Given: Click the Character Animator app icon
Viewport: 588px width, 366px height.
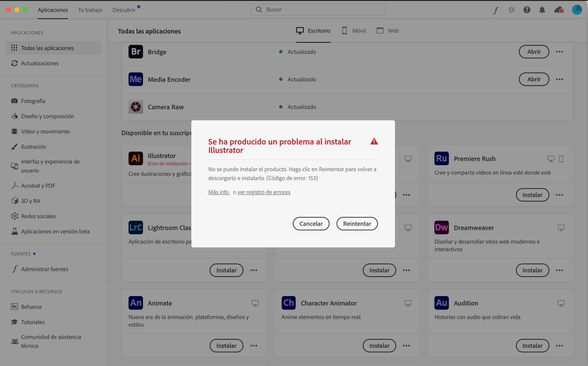Looking at the screenshot, I should [288, 303].
